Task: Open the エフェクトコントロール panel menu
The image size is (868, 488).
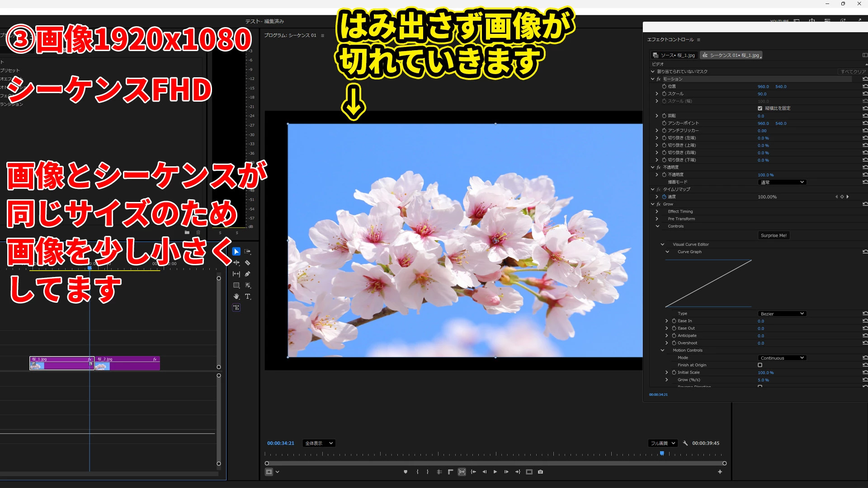Action: pos(698,40)
